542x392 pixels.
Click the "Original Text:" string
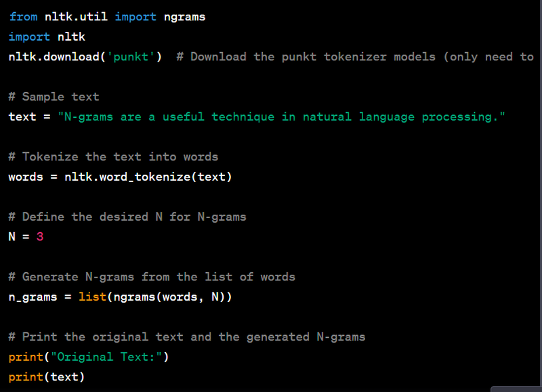110,357
